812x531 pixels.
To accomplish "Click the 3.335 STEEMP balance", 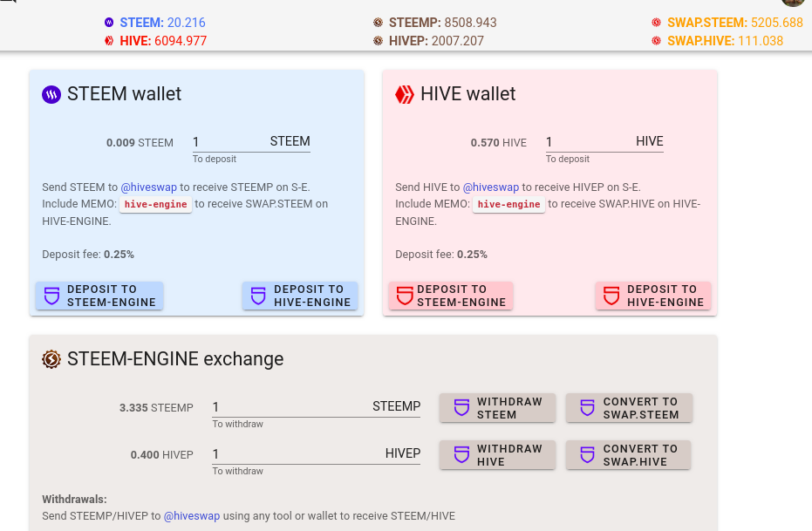I will pos(156,408).
